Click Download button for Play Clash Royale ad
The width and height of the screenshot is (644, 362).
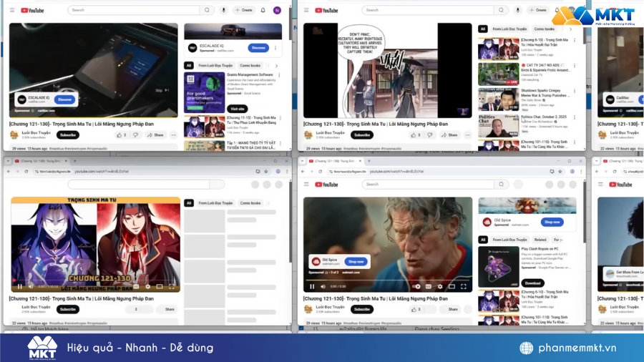click(533, 283)
